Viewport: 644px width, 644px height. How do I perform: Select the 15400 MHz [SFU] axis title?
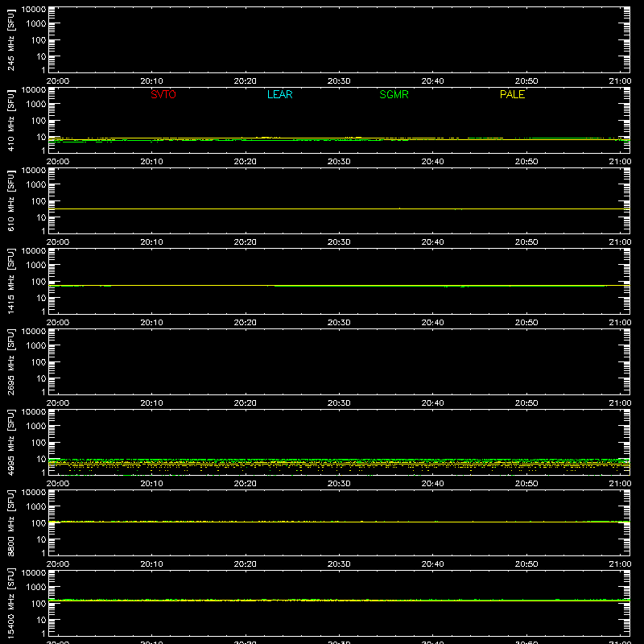click(10, 603)
